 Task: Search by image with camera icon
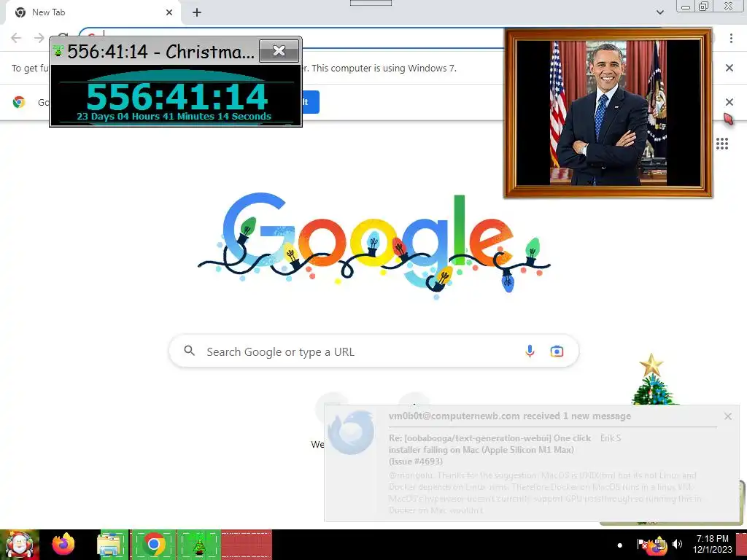tap(557, 351)
